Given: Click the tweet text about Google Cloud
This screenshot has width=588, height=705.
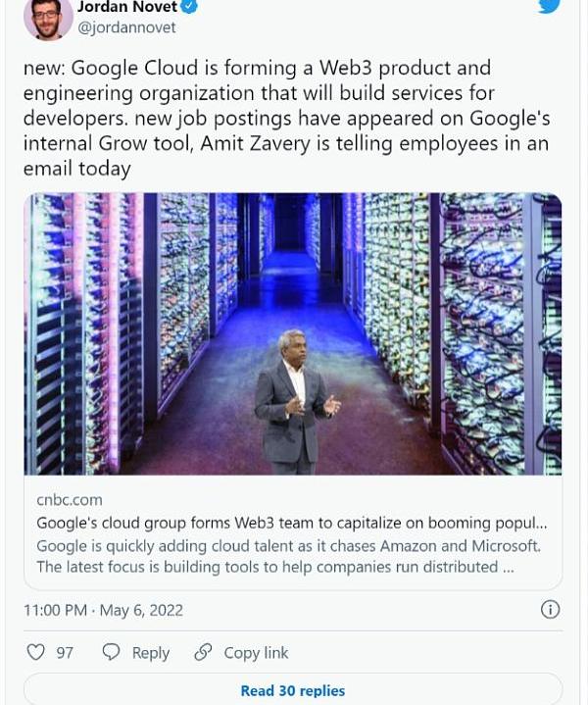Looking at the screenshot, I should click(286, 118).
